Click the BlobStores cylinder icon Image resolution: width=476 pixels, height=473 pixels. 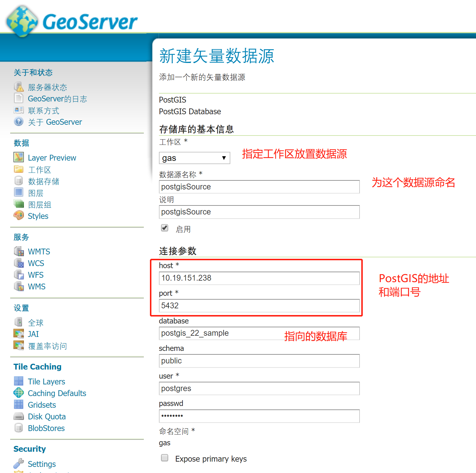(19, 428)
